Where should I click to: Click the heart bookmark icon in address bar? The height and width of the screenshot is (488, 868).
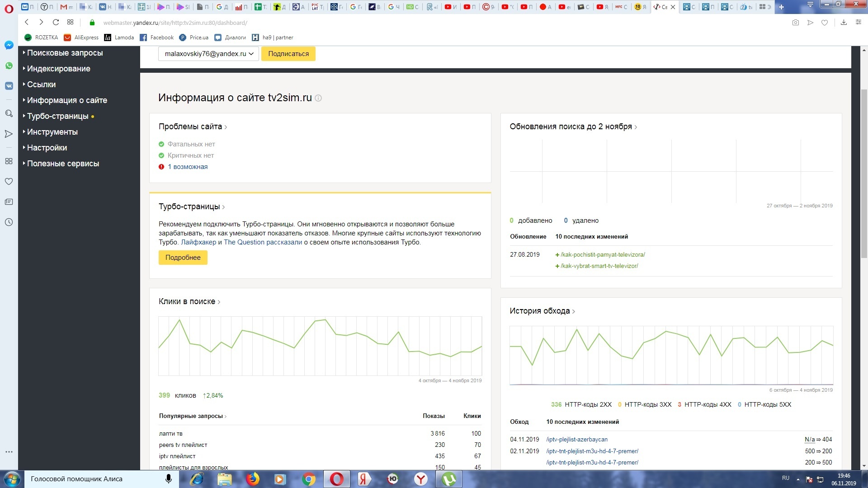point(825,23)
